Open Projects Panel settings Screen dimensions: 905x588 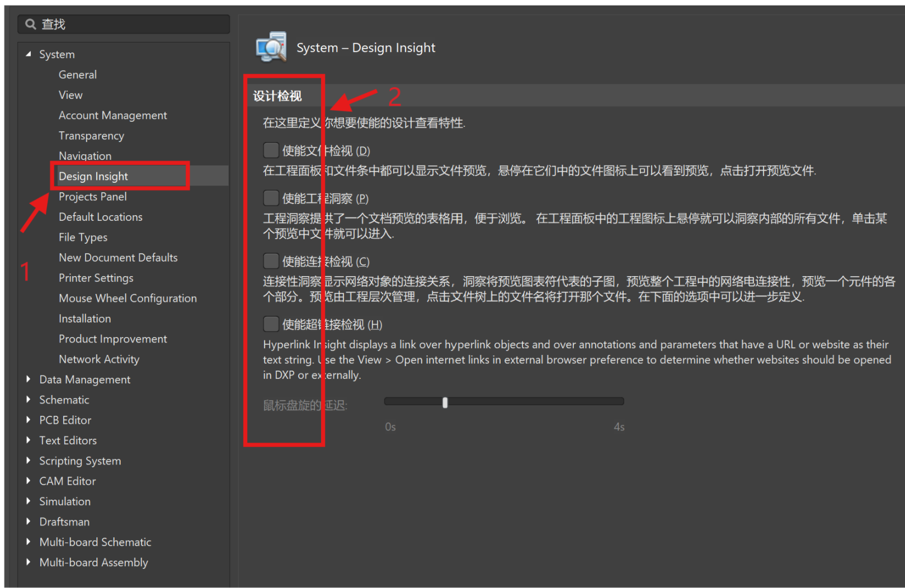coord(93,197)
